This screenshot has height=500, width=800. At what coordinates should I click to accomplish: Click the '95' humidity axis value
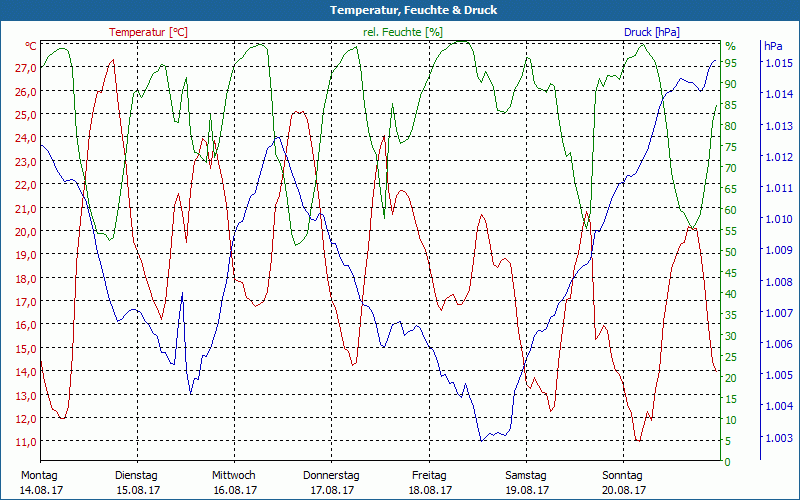[x=731, y=63]
